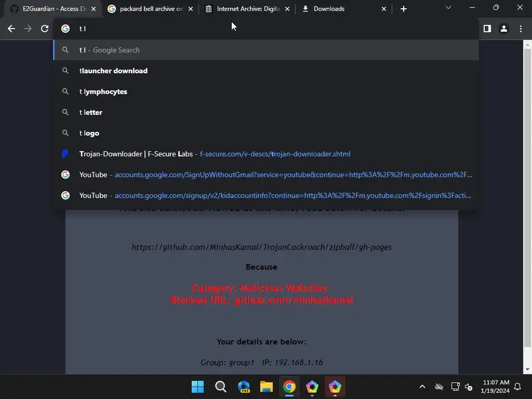Open a new tab with plus button

(x=403, y=9)
